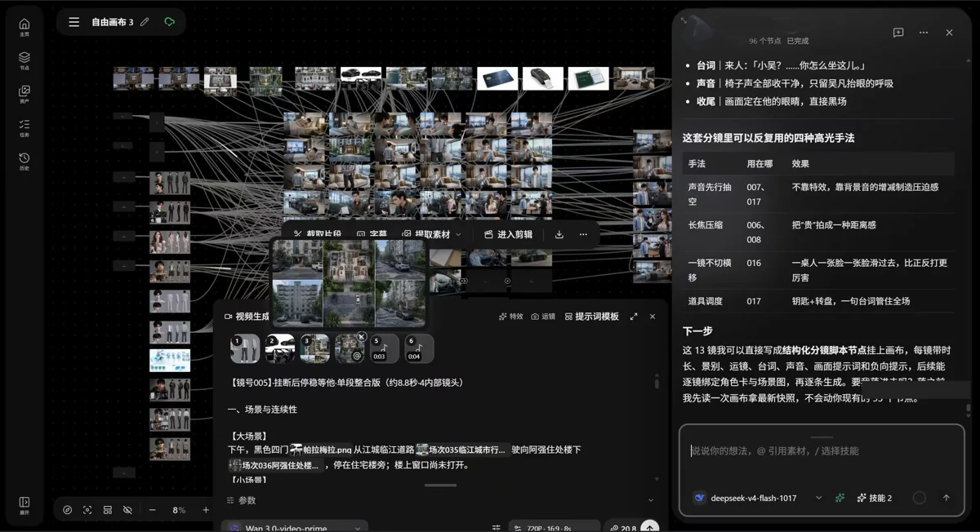980x532 pixels.
Task: Click the video send arrow beside 20.8 credits
Action: [650, 527]
